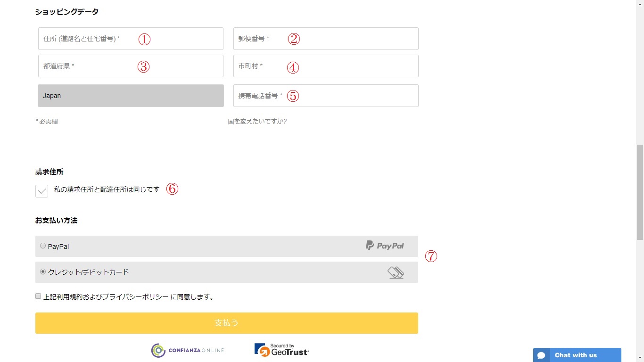Image resolution: width=644 pixels, height=362 pixels.
Task: Click the GeoTrust secured badge
Action: [x=281, y=350]
